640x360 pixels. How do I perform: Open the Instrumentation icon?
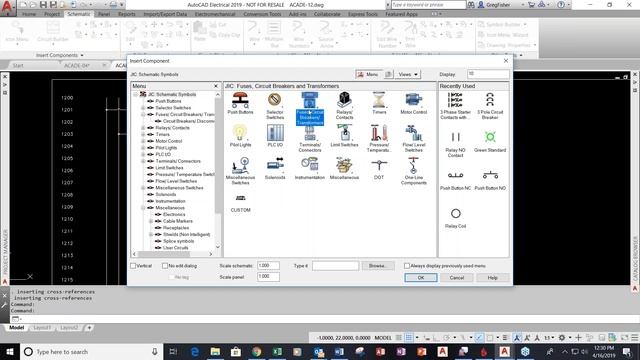[310, 165]
